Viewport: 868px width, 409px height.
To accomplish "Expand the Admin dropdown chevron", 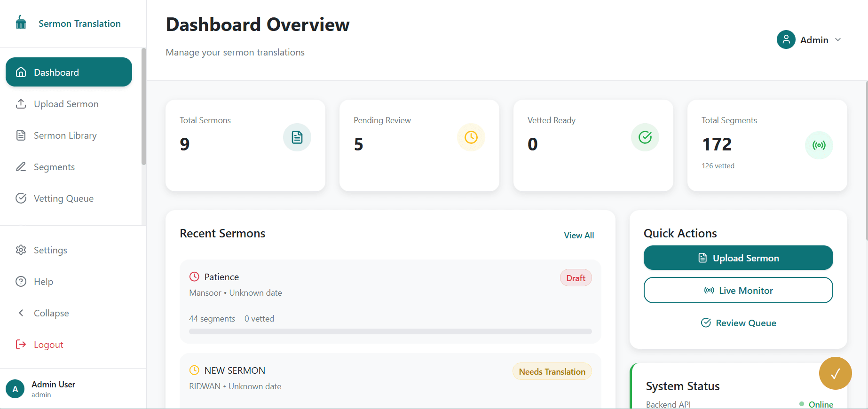I will (x=838, y=40).
